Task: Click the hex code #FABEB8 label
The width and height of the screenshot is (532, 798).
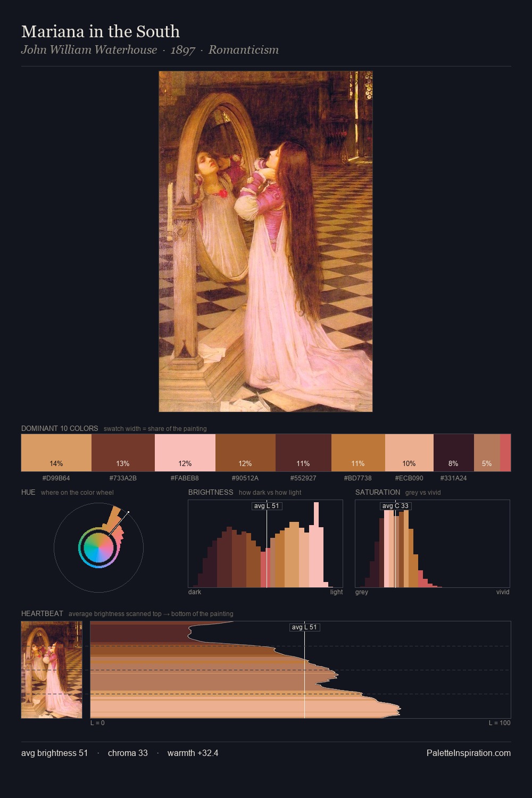Action: 185,478
